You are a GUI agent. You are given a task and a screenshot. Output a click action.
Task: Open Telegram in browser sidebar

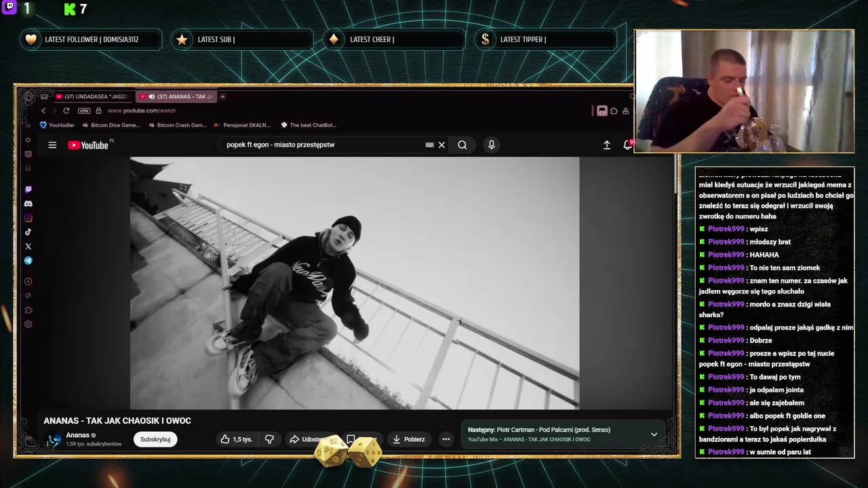coord(28,261)
